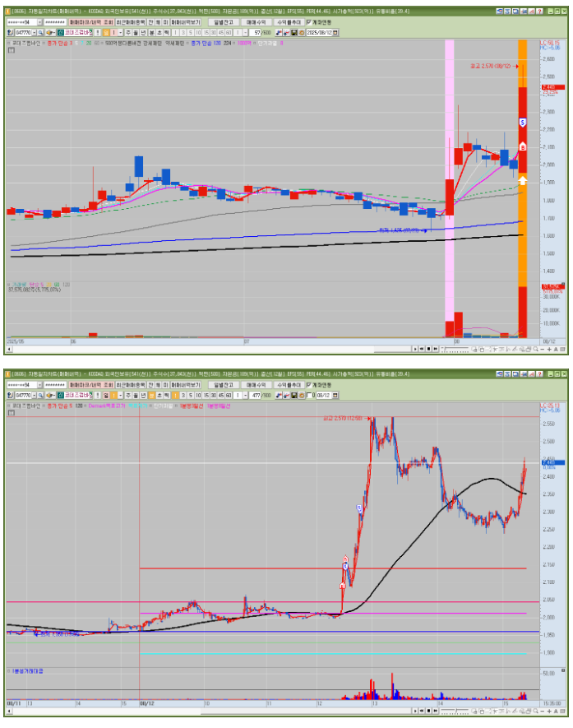The image size is (573, 728).
Task: Click the stop playback button below the daily chart
Action: 428,349
